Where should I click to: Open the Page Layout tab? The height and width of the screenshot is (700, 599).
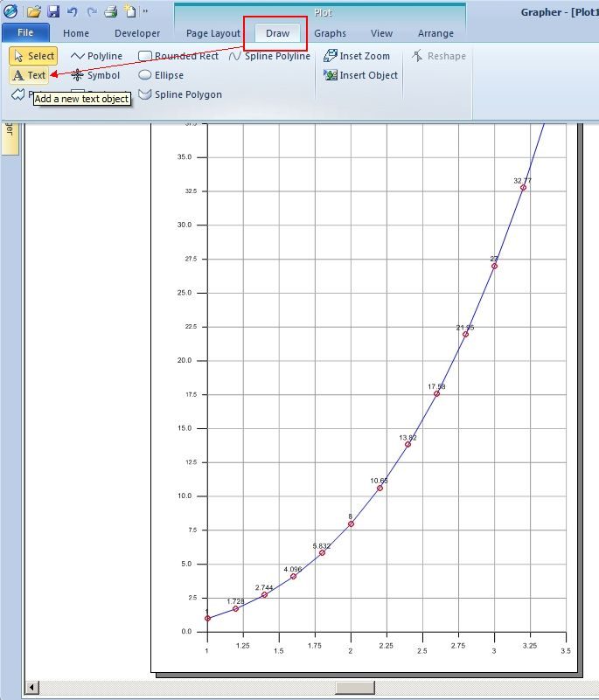pos(213,33)
